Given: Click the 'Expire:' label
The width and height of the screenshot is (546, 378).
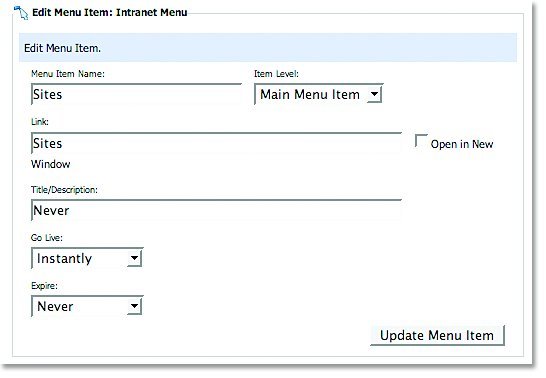Looking at the screenshot, I should [x=44, y=286].
